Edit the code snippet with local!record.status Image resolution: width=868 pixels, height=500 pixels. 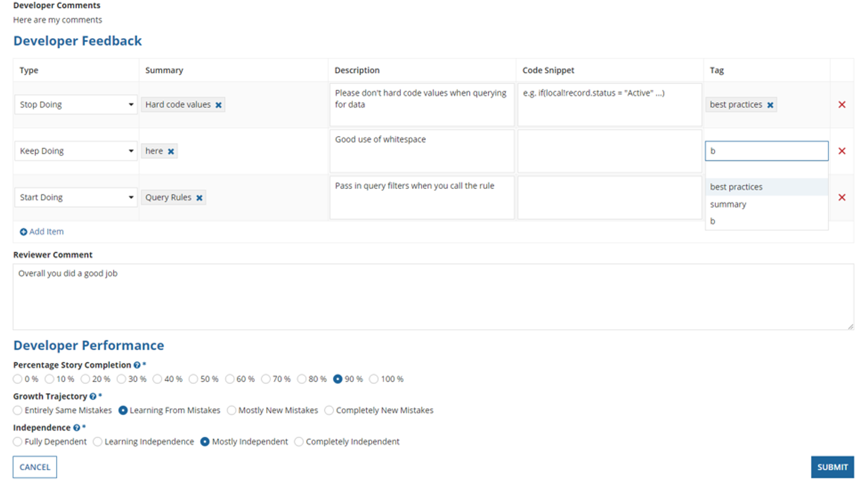[609, 104]
